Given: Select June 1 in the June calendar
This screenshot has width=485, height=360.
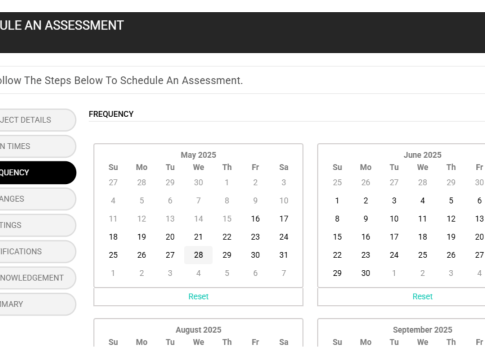Looking at the screenshot, I should (337, 201).
